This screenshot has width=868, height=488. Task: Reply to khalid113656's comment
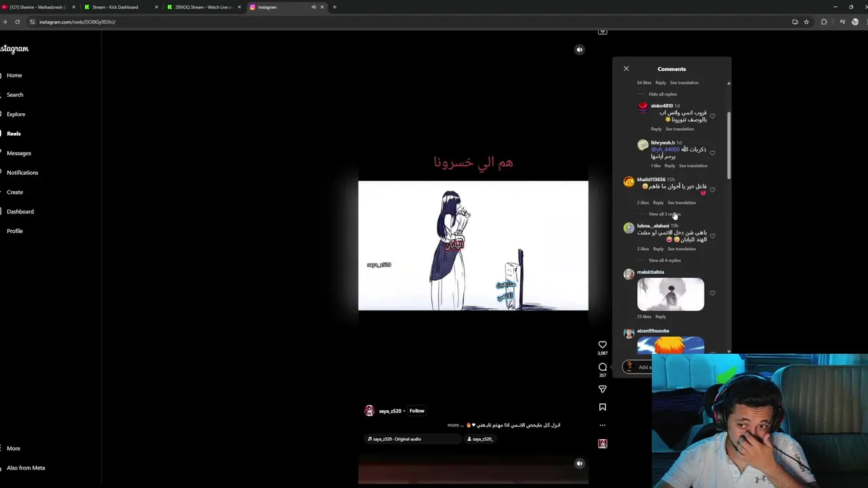(x=658, y=203)
